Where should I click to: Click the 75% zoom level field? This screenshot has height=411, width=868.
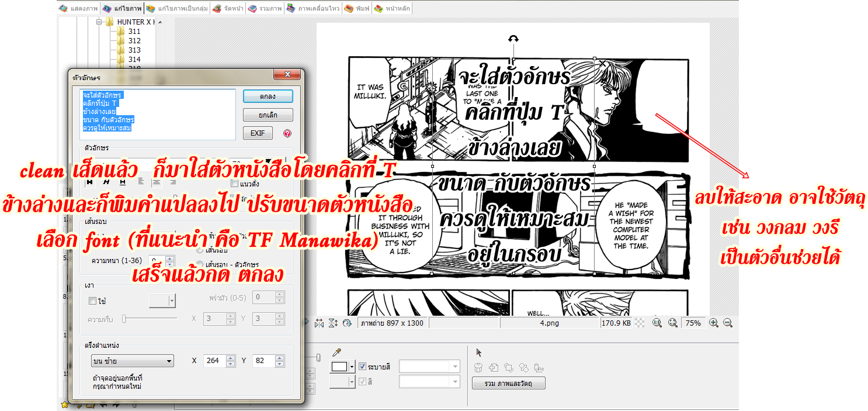(x=693, y=323)
